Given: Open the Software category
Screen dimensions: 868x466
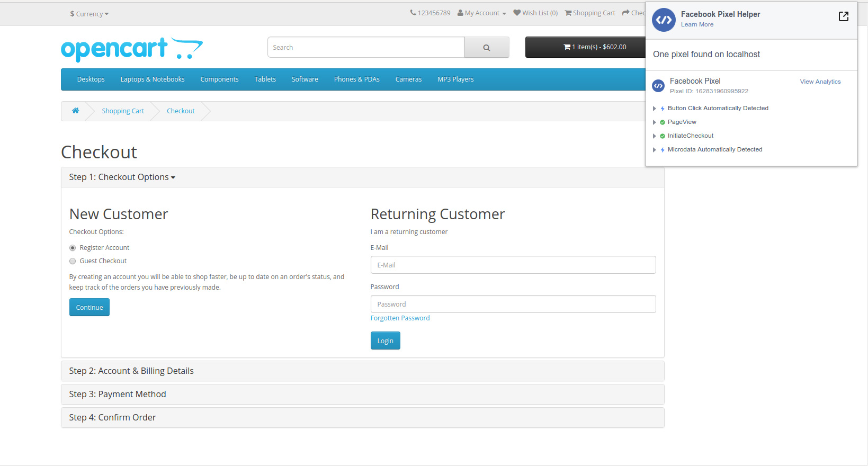Looking at the screenshot, I should click(305, 79).
